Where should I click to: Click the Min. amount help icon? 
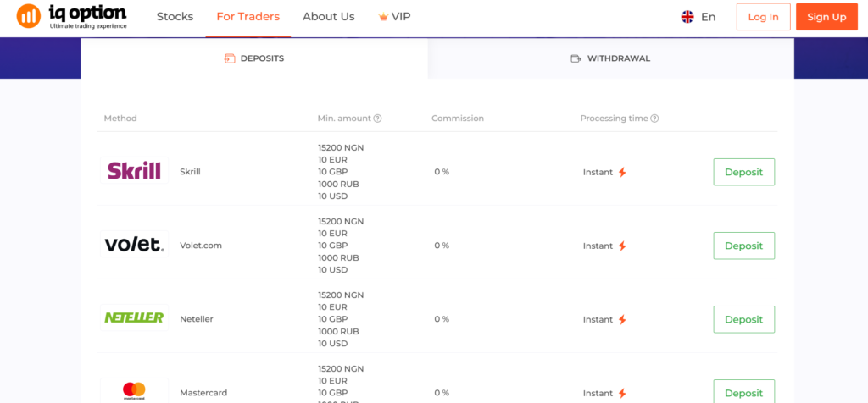(x=377, y=119)
